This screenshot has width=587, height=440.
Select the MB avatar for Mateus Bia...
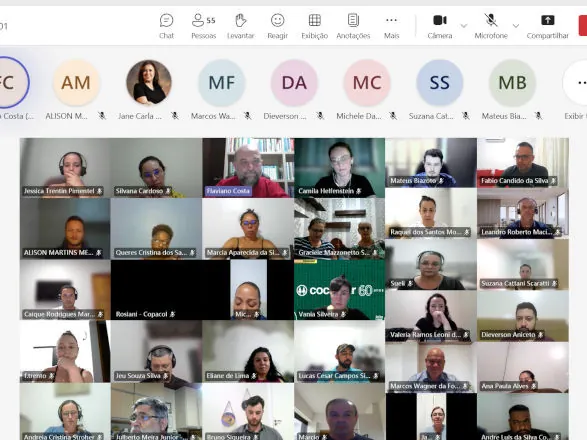pyautogui.click(x=512, y=83)
